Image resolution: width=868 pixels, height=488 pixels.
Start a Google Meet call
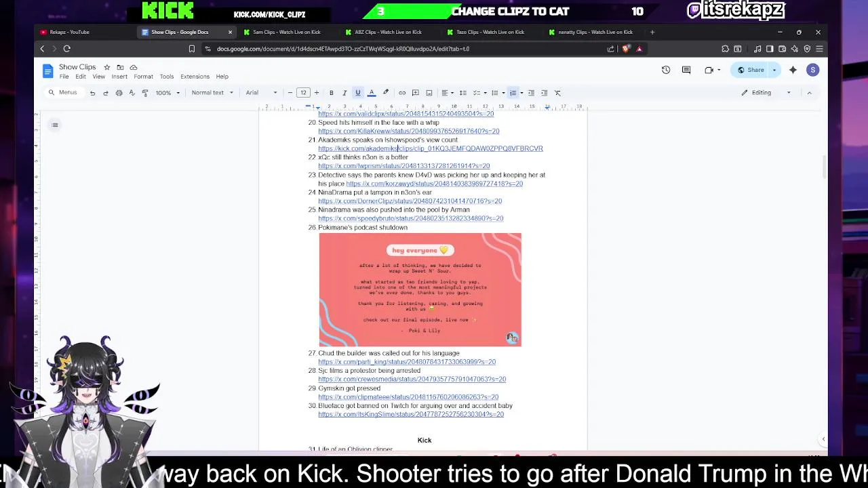[x=709, y=70]
